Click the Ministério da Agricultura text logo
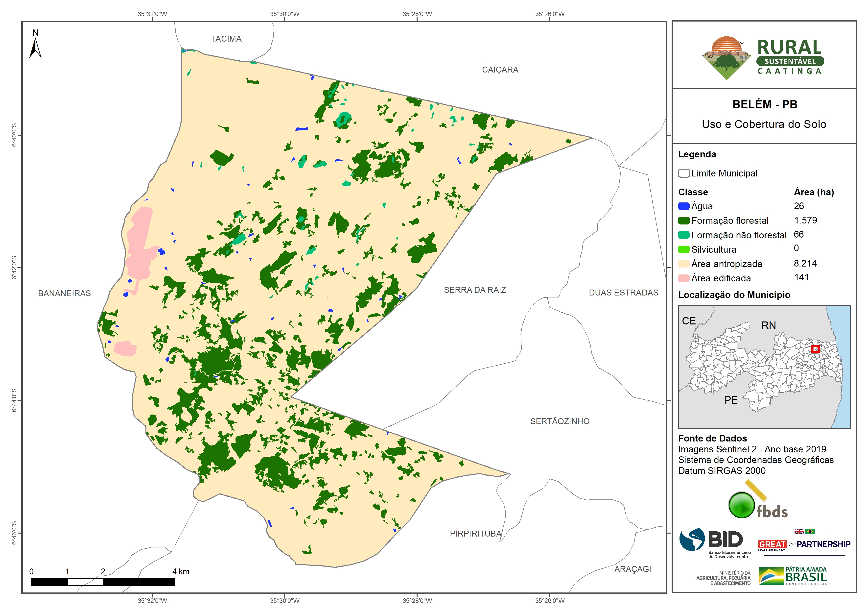The height and width of the screenshot is (614, 868). (723, 578)
